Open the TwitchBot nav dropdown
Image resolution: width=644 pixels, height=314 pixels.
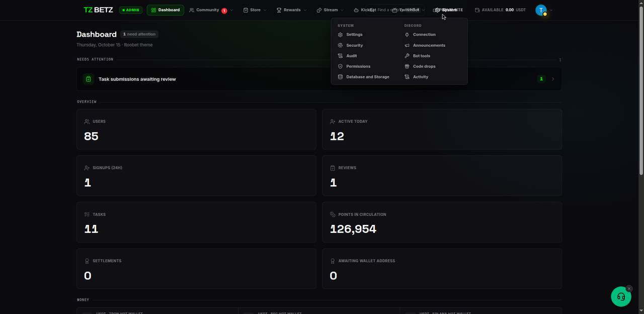click(x=409, y=10)
